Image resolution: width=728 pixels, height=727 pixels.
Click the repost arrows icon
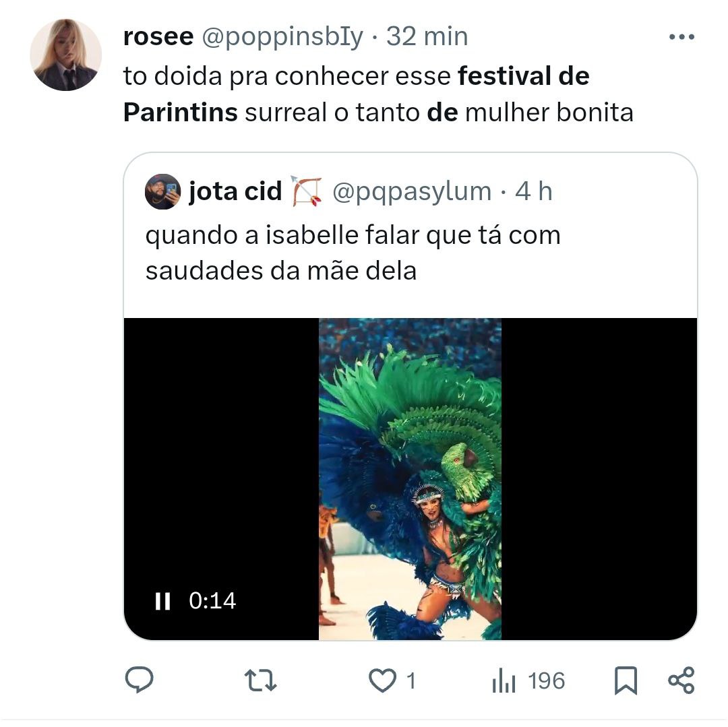tap(260, 680)
